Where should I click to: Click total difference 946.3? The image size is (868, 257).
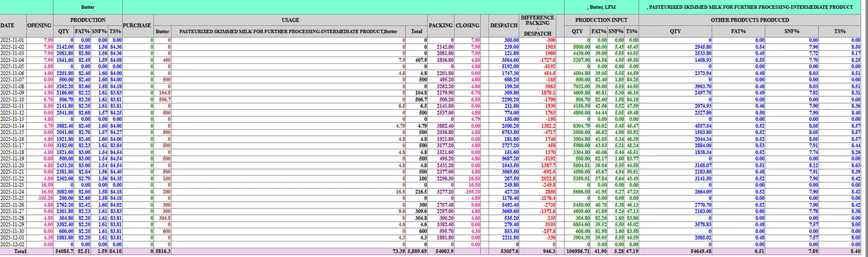point(549,252)
